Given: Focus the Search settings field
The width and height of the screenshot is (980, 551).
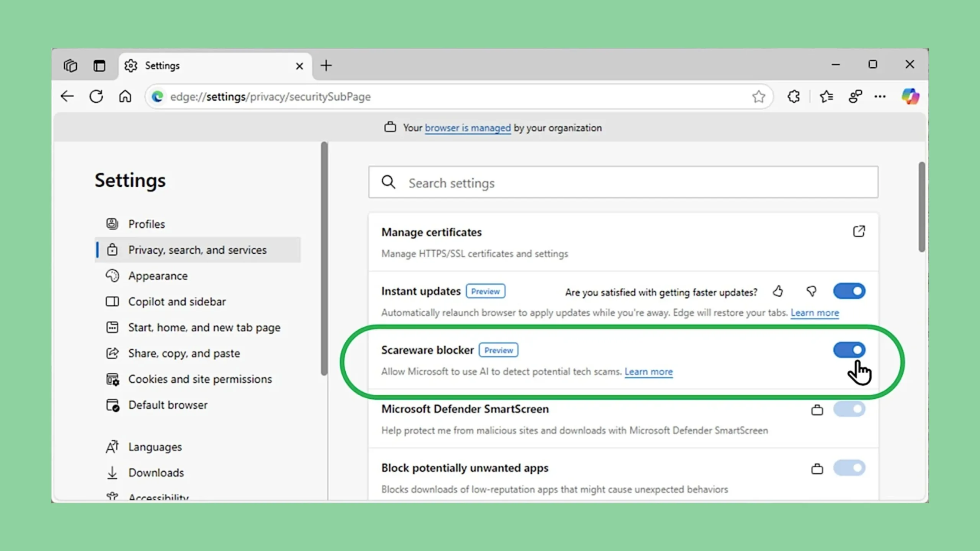Looking at the screenshot, I should click(623, 182).
